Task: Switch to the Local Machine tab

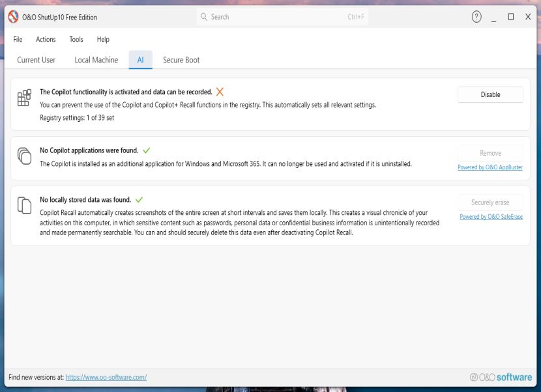Action: (96, 60)
